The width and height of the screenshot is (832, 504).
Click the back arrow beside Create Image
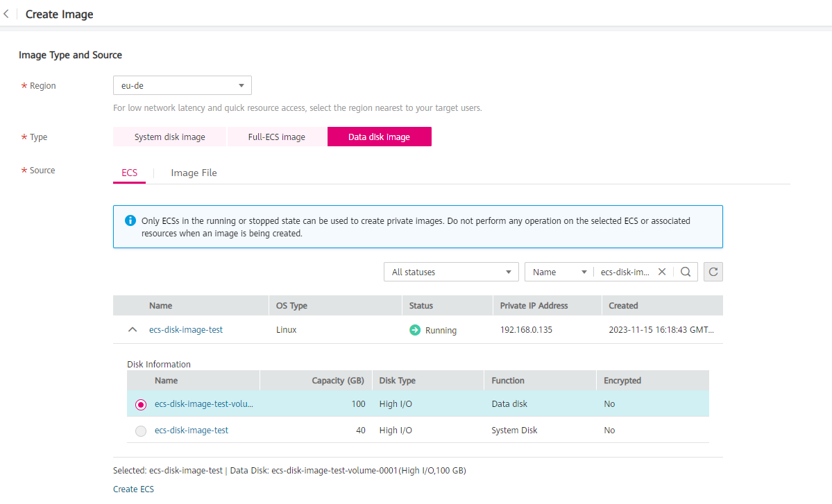(6, 14)
